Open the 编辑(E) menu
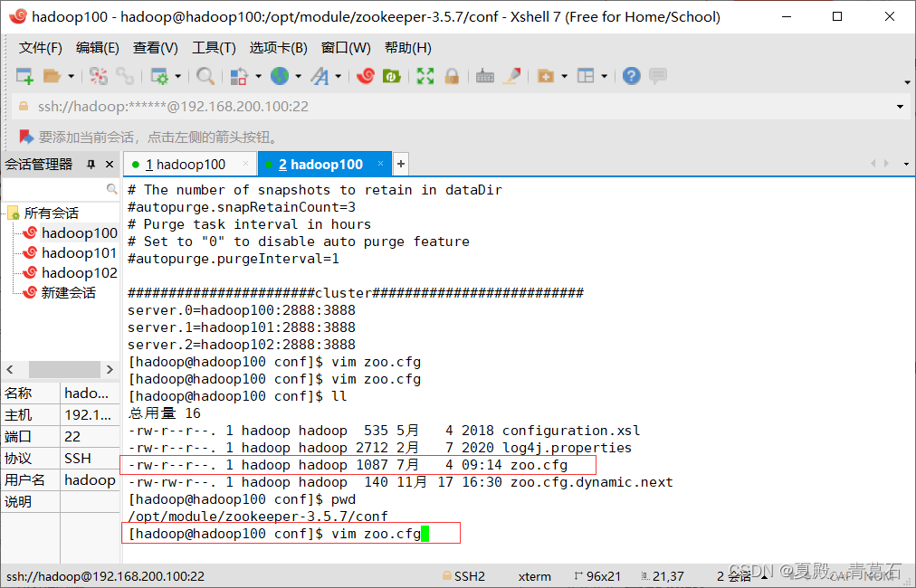 98,48
